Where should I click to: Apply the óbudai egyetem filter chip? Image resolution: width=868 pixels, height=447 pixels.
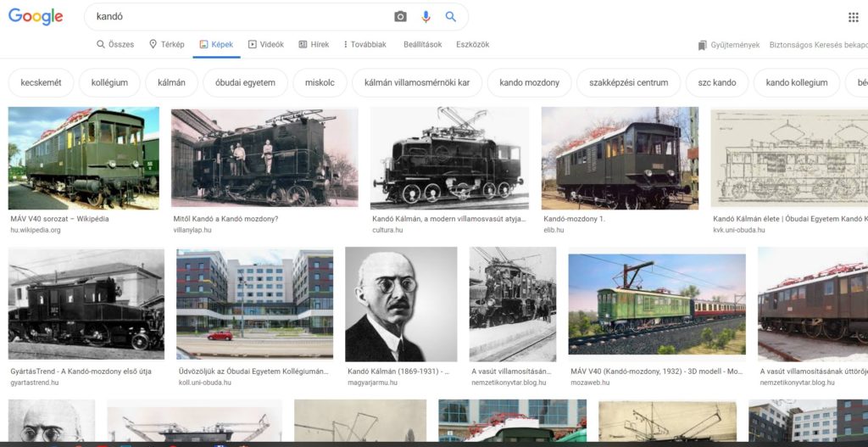[245, 82]
